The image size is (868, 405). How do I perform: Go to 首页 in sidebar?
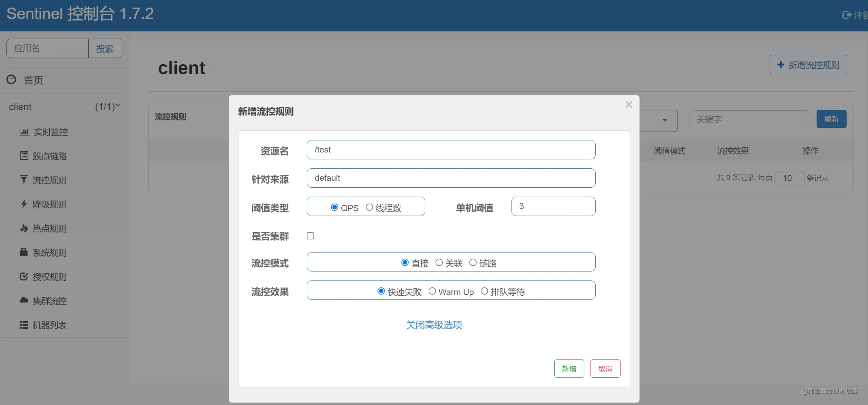click(x=33, y=80)
